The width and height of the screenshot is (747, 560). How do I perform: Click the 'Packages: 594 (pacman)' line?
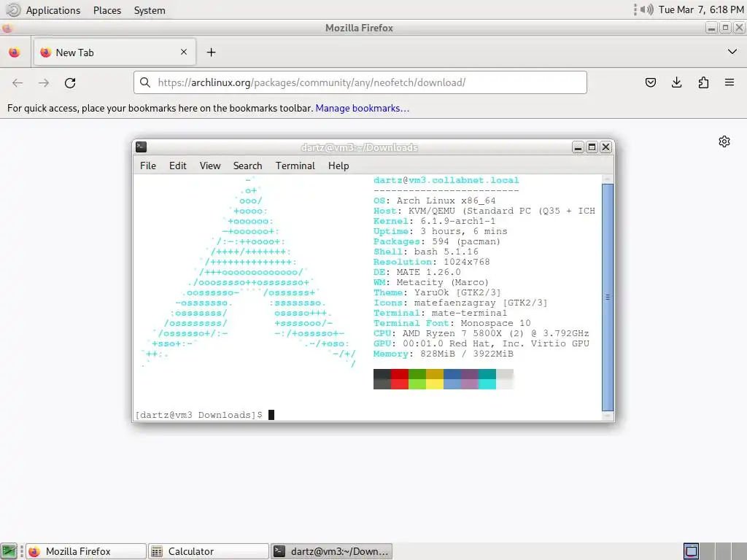click(x=437, y=241)
